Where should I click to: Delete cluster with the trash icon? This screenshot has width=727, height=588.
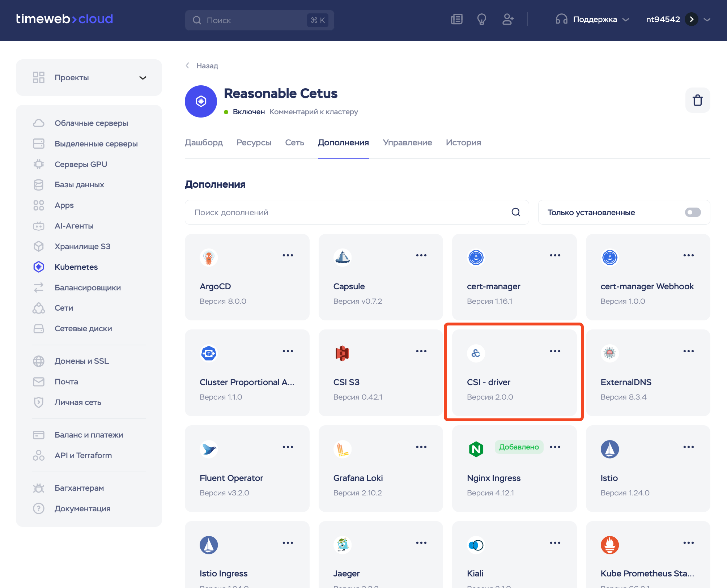coord(698,100)
